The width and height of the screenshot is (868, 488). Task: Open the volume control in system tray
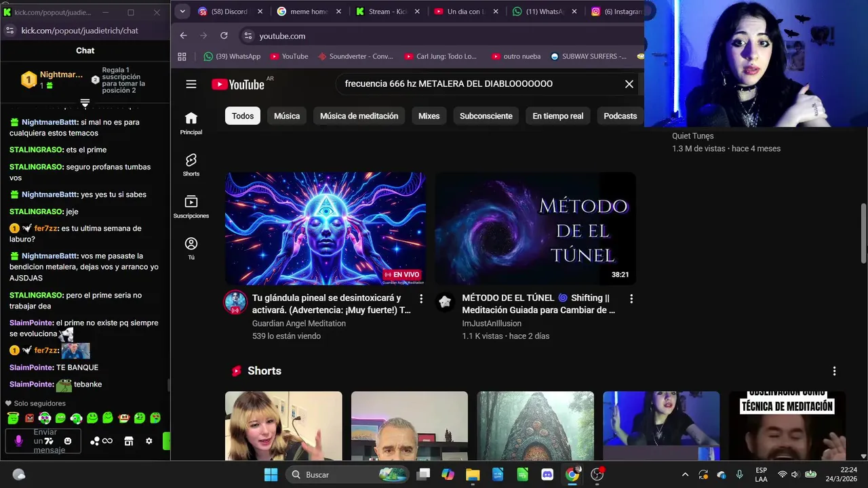click(x=795, y=474)
